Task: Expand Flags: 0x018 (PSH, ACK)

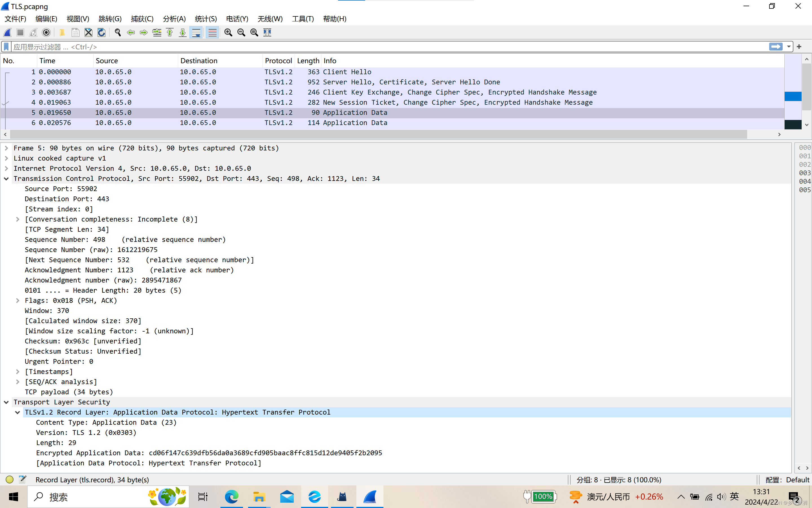Action: click(x=17, y=301)
